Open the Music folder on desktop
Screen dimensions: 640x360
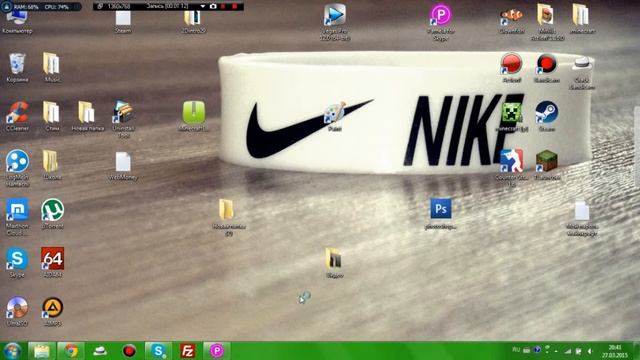click(52, 67)
